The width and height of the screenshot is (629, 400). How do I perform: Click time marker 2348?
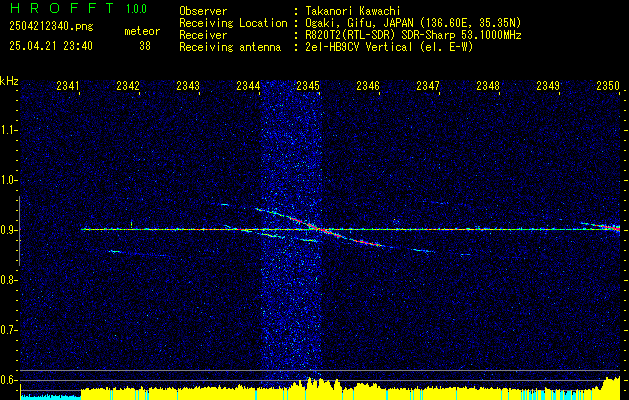point(488,85)
